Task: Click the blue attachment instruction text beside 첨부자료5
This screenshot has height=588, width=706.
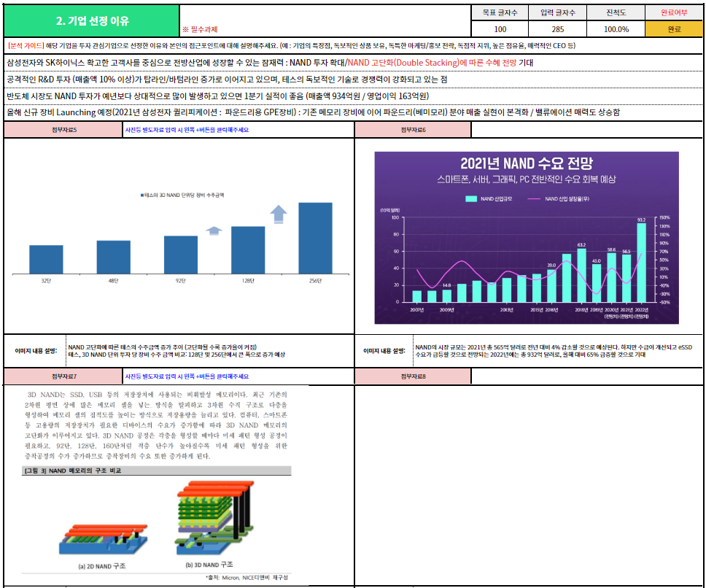Action: click(x=187, y=130)
